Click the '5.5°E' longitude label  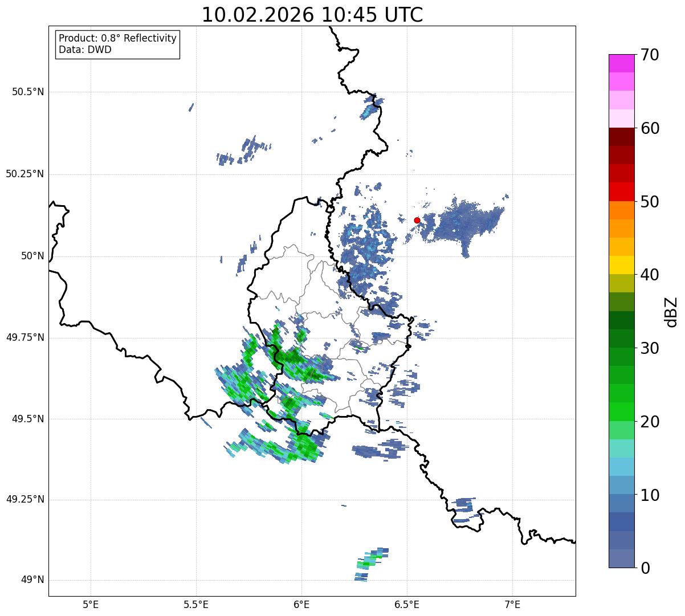click(196, 604)
